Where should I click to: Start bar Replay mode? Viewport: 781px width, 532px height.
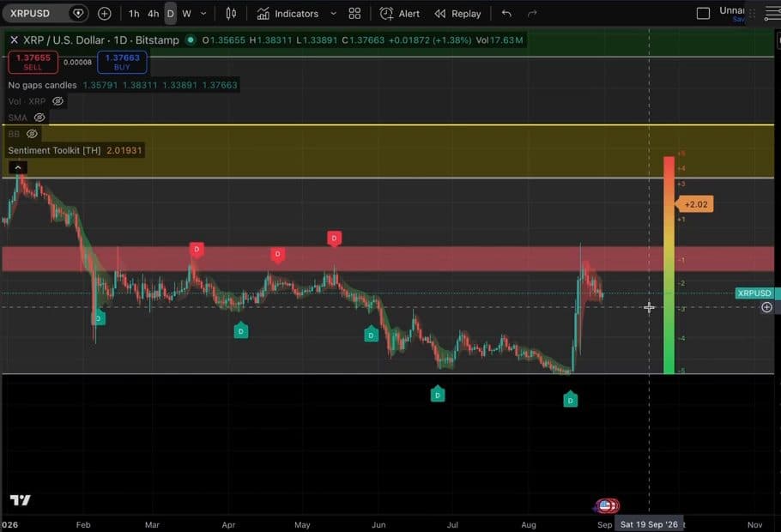point(457,14)
